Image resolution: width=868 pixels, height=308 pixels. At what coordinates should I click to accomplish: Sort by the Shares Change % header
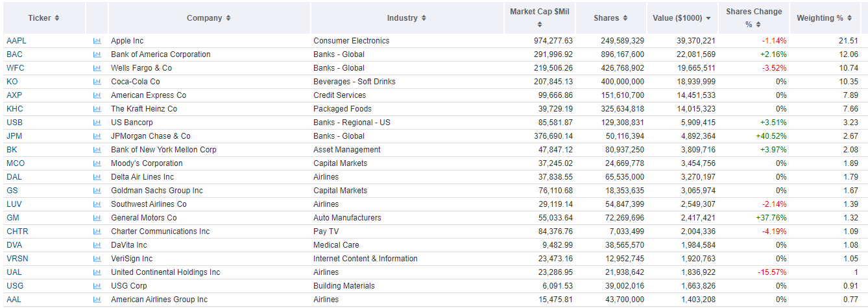[x=754, y=18]
